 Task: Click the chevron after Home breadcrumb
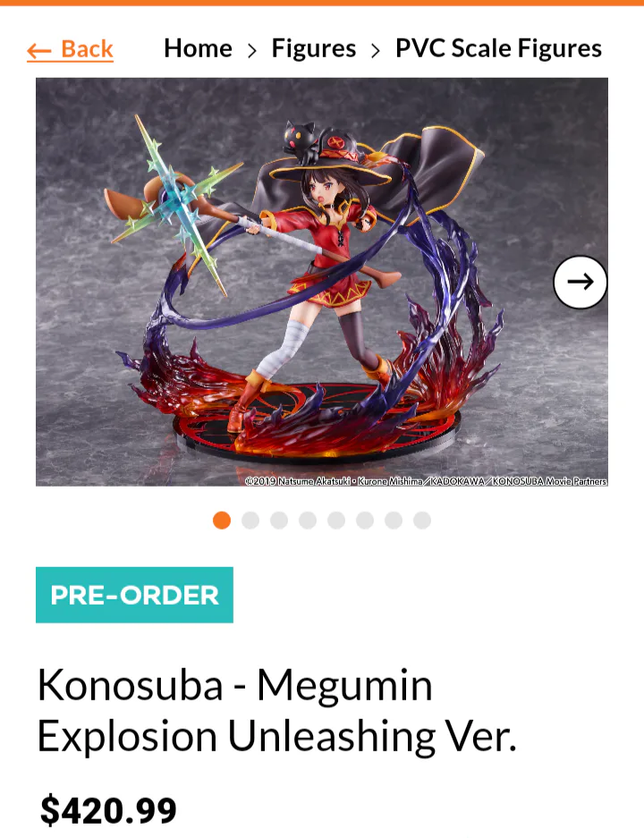252,51
